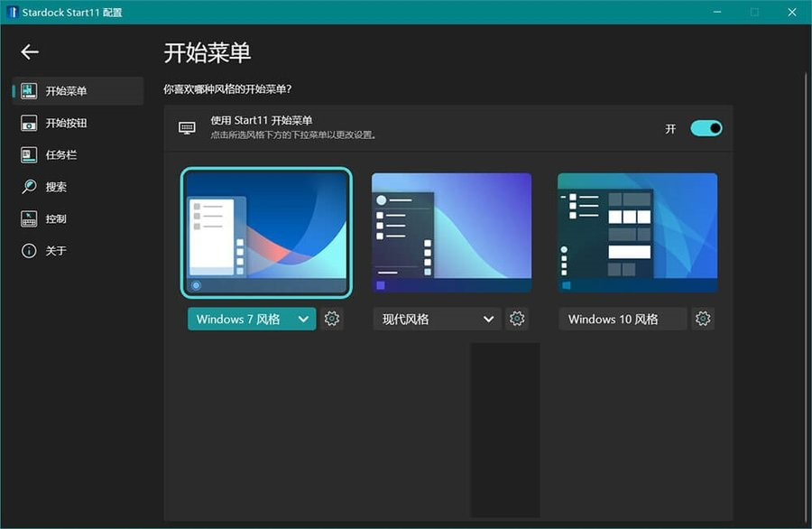The height and width of the screenshot is (529, 812).
Task: Close the Start11 配置 window
Action: [792, 12]
